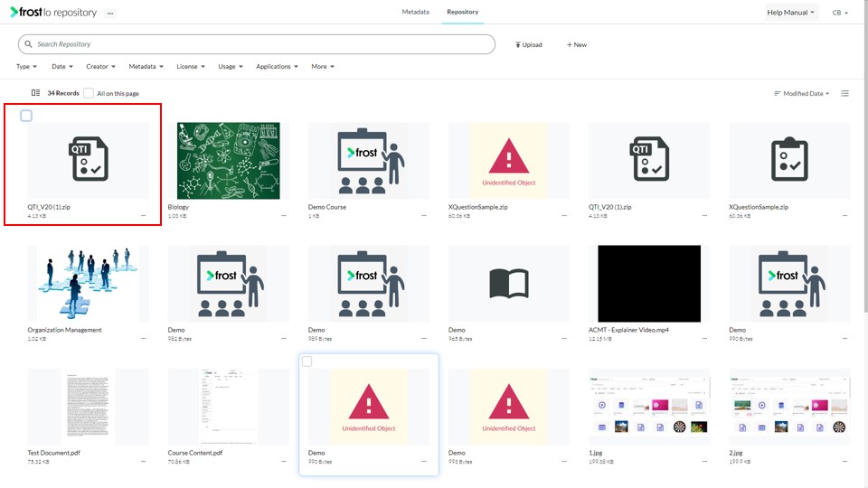This screenshot has width=868, height=488.
Task: Click the search magnifier icon
Action: [28, 44]
